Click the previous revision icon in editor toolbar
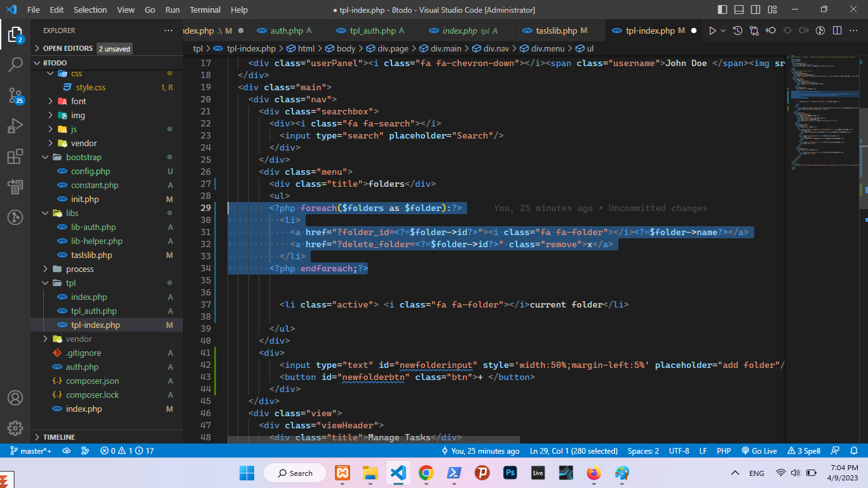 click(x=771, y=30)
